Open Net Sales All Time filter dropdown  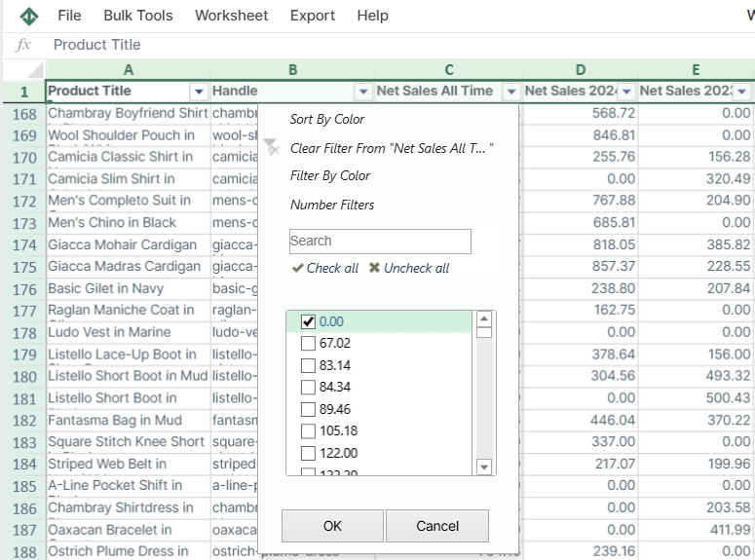click(x=511, y=91)
